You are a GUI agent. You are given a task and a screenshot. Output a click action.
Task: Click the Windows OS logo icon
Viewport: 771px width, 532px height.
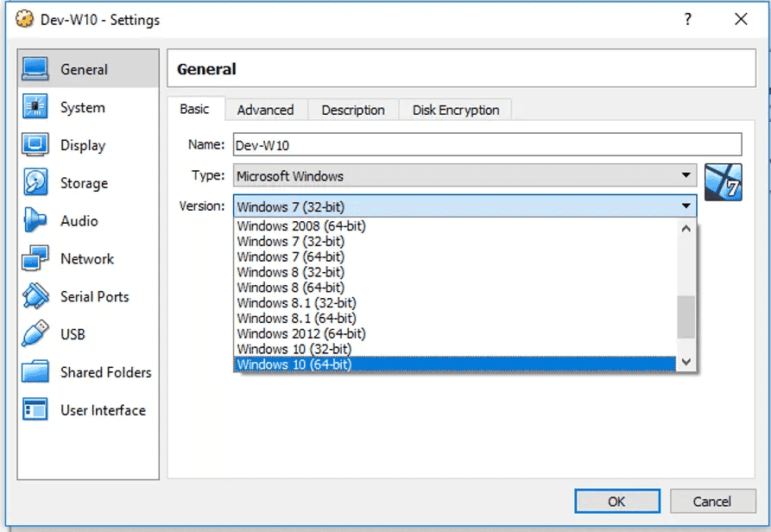725,184
